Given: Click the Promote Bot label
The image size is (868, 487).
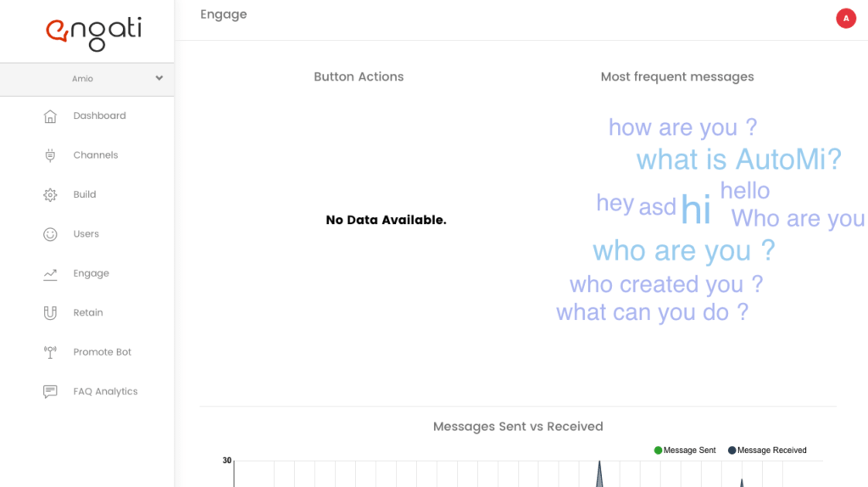Looking at the screenshot, I should 103,352.
